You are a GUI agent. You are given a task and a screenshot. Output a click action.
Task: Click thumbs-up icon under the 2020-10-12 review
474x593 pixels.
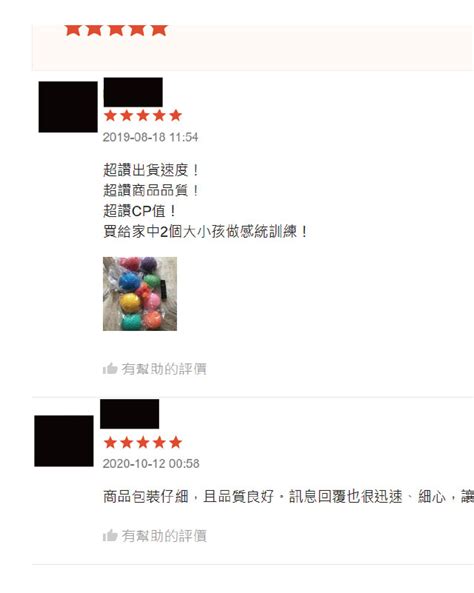[110, 535]
